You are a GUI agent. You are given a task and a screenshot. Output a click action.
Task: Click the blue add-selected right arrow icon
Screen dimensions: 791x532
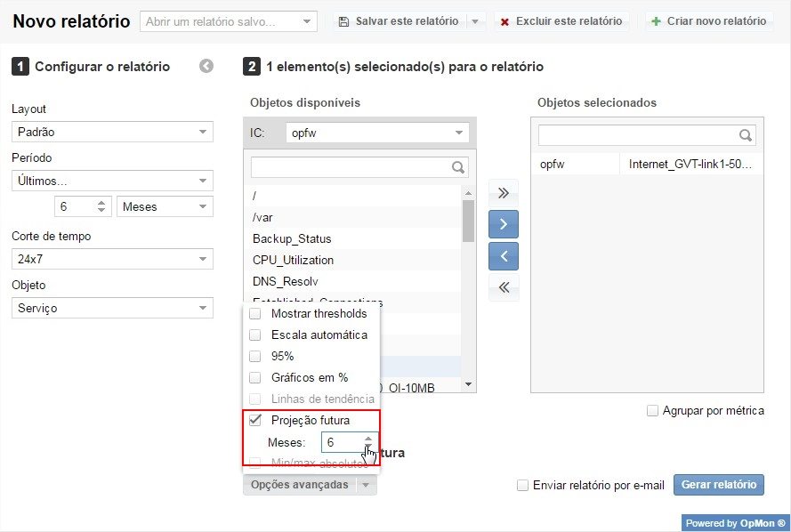coord(504,224)
